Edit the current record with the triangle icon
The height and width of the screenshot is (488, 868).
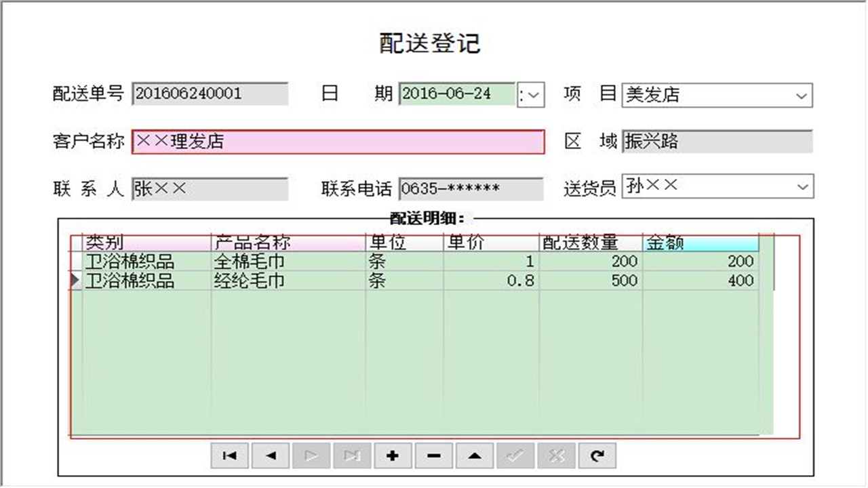pyautogui.click(x=473, y=455)
